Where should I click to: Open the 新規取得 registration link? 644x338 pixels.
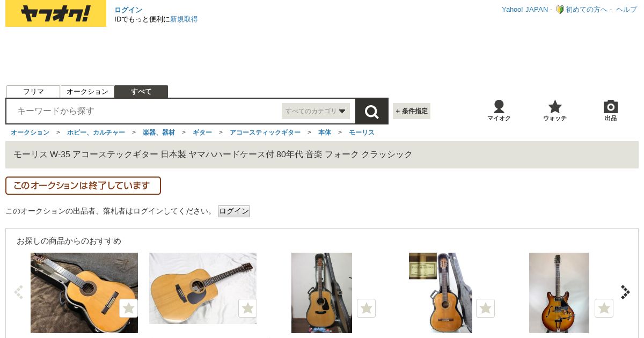184,19
